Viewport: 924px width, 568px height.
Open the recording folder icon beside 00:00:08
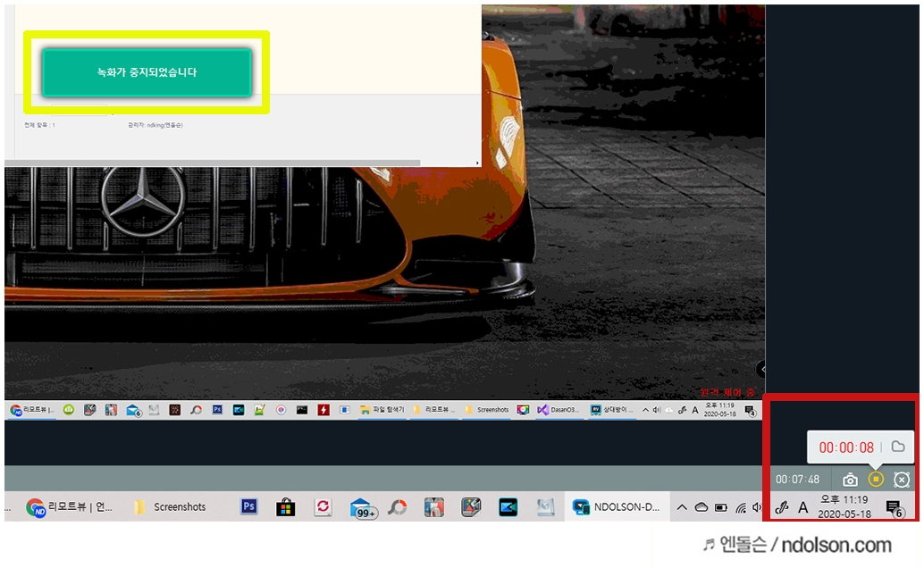[897, 446]
